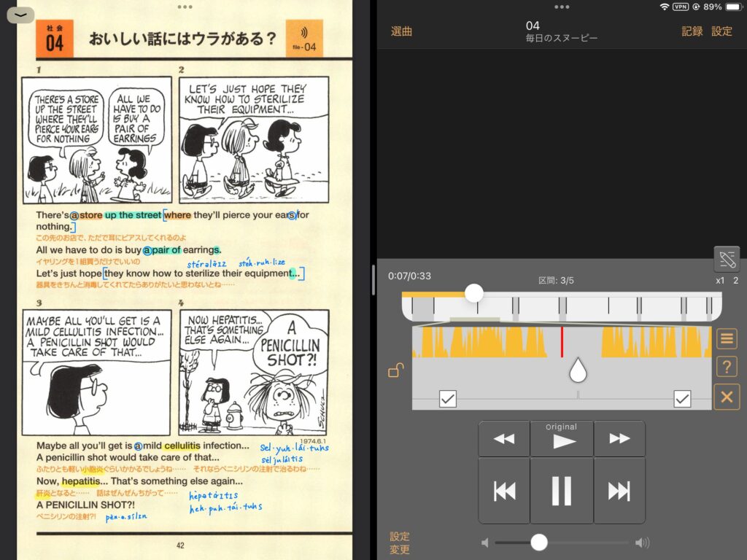Tap the highlighted word 'cellulitis' in the text
747x560 pixels.
182,446
